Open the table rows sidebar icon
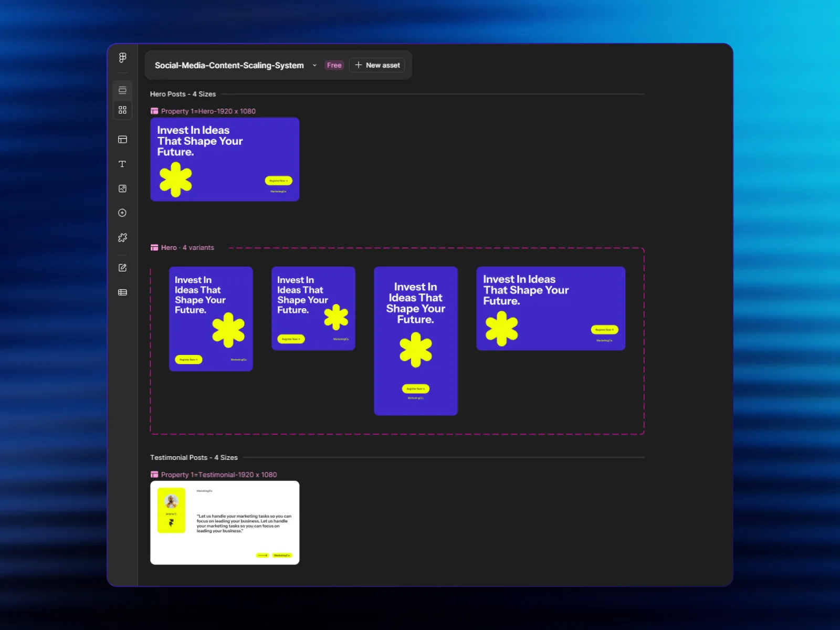The image size is (840, 630). [122, 292]
